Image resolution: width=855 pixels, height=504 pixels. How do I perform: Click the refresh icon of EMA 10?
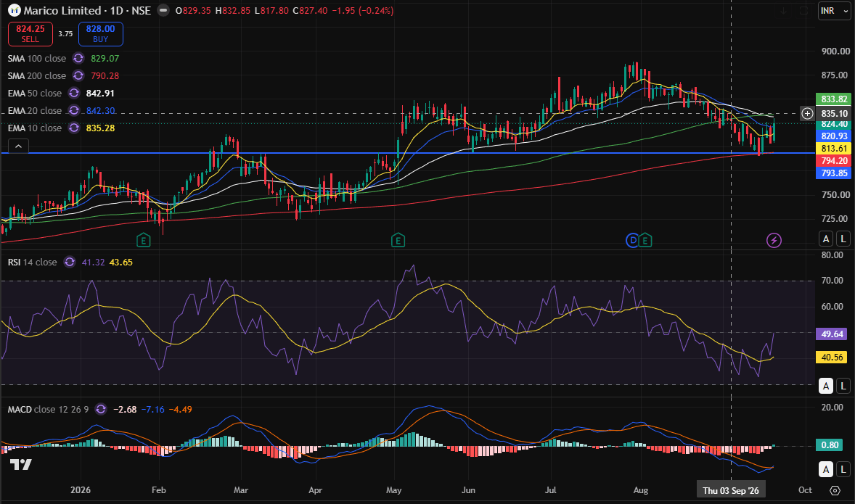coord(74,128)
